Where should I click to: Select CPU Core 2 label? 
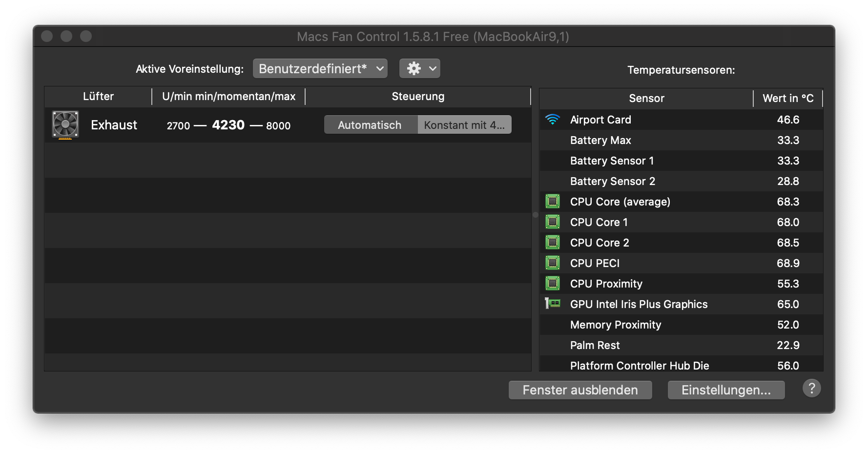599,243
